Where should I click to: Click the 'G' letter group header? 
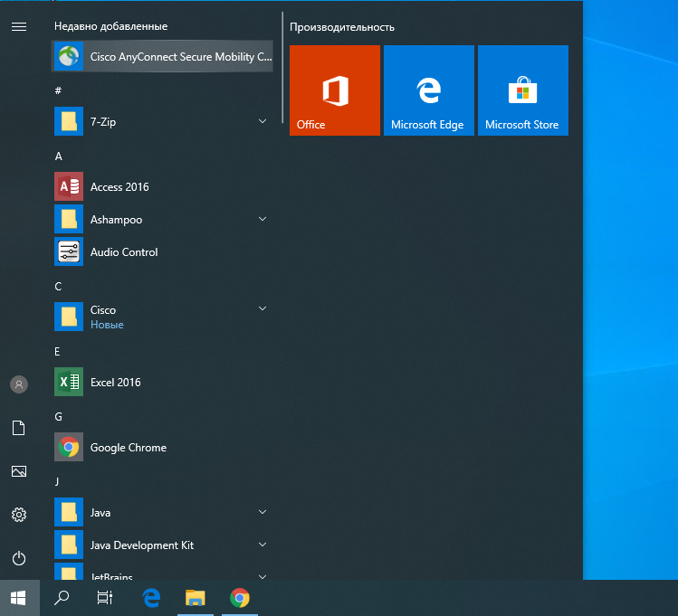coord(58,417)
